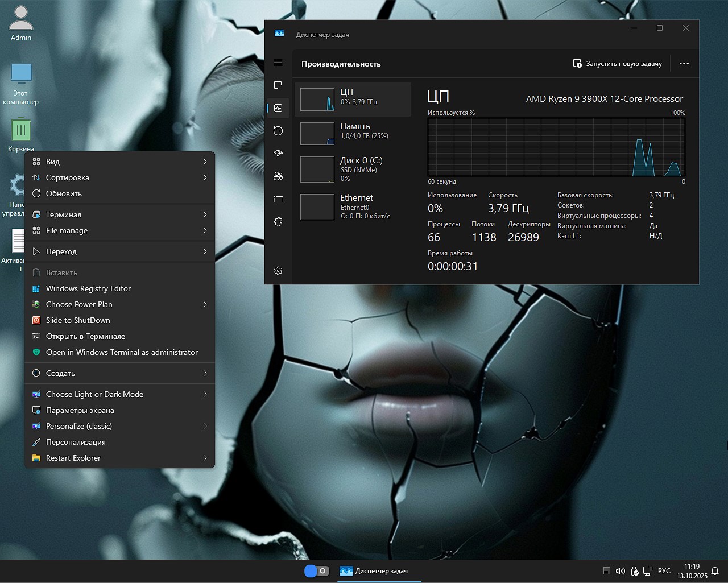The width and height of the screenshot is (728, 583).
Task: Open the three-dot more options button
Action: click(684, 64)
